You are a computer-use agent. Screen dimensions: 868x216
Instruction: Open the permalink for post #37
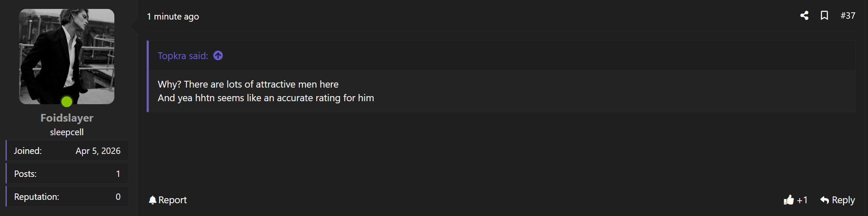(x=848, y=16)
